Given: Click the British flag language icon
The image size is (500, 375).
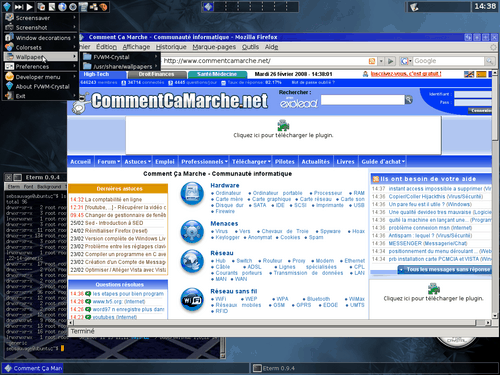Looking at the screenshot, I should pos(469,74).
